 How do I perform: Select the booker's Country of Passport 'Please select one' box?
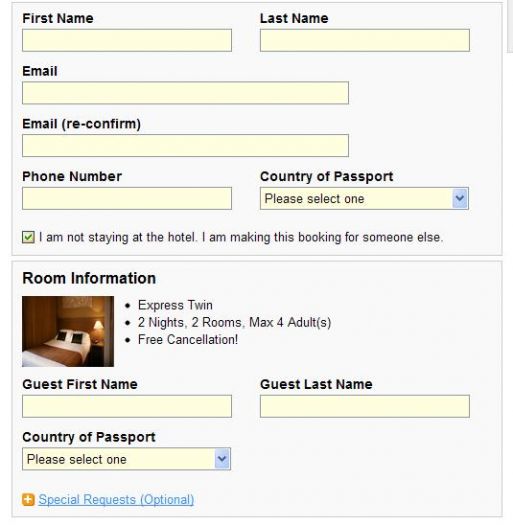(x=364, y=198)
